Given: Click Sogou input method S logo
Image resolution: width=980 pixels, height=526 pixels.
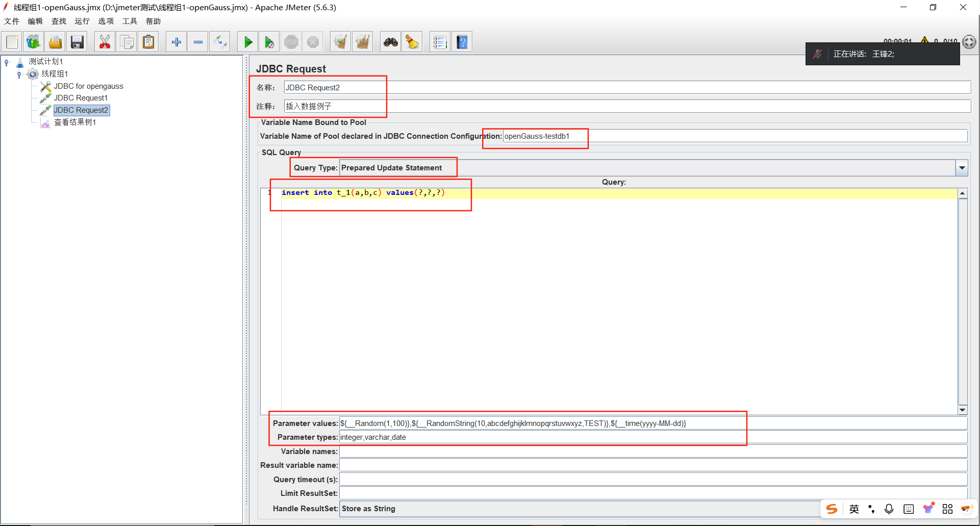Looking at the screenshot, I should 832,509.
